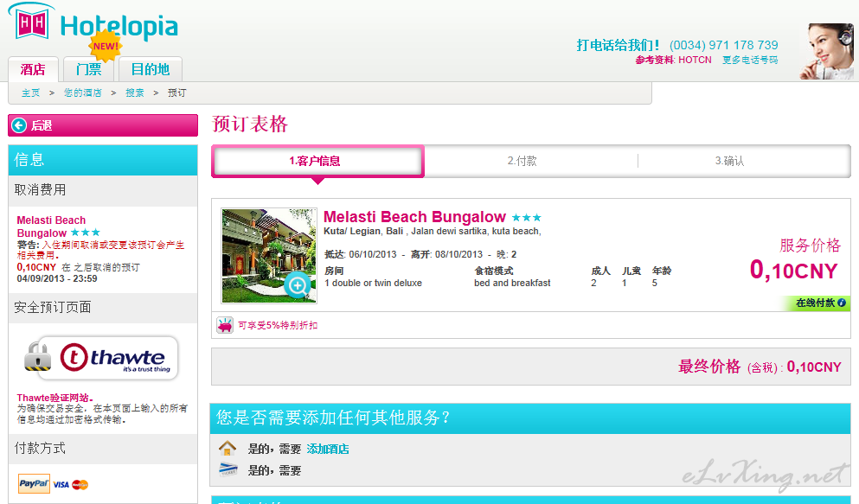Zoom the hotel photo with magnifier icon
The height and width of the screenshot is (504, 859).
(x=297, y=284)
